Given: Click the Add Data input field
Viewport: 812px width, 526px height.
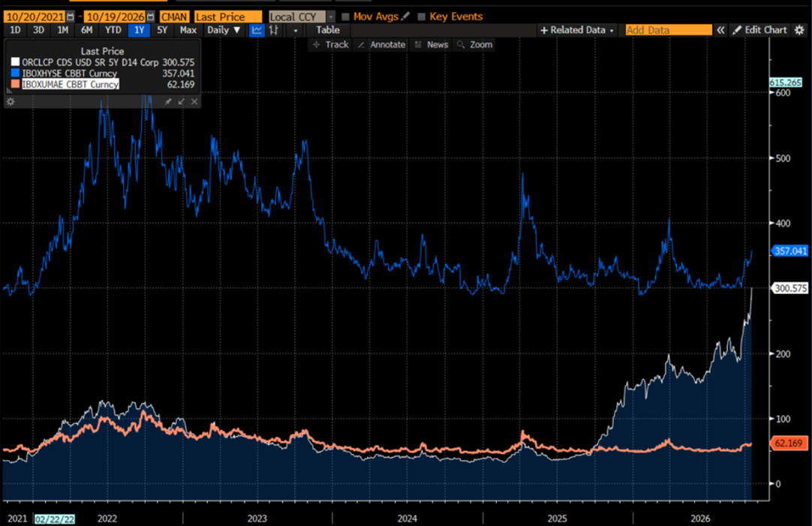Looking at the screenshot, I should coord(669,30).
